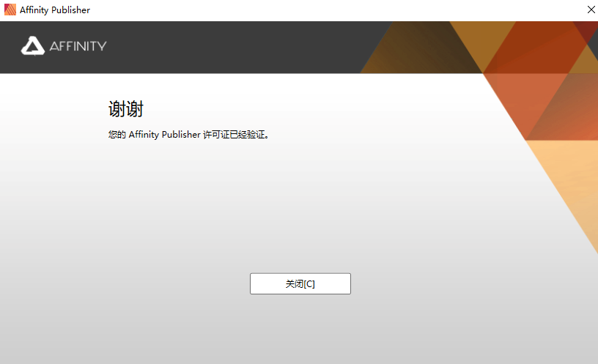Close the Affinity Publisher dialog window
This screenshot has height=364, width=598.
[x=591, y=10]
